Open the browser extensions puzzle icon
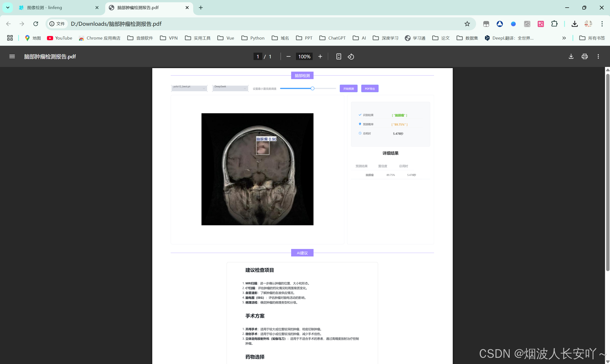 554,24
